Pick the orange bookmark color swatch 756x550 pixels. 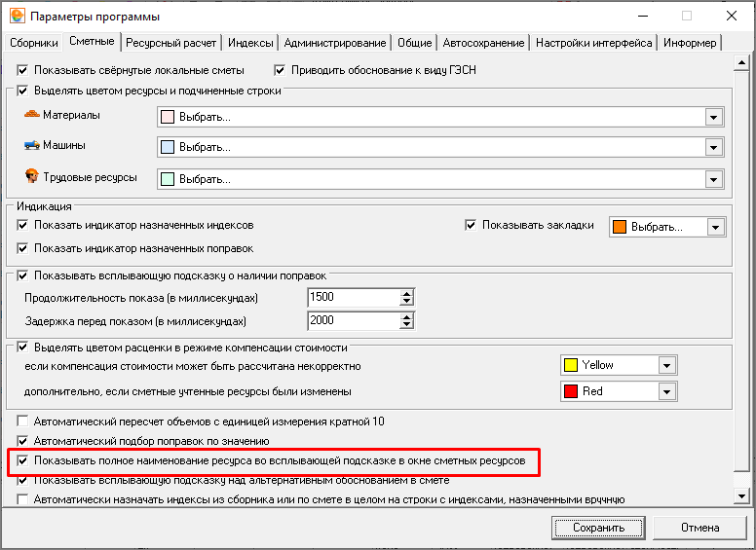point(619,227)
